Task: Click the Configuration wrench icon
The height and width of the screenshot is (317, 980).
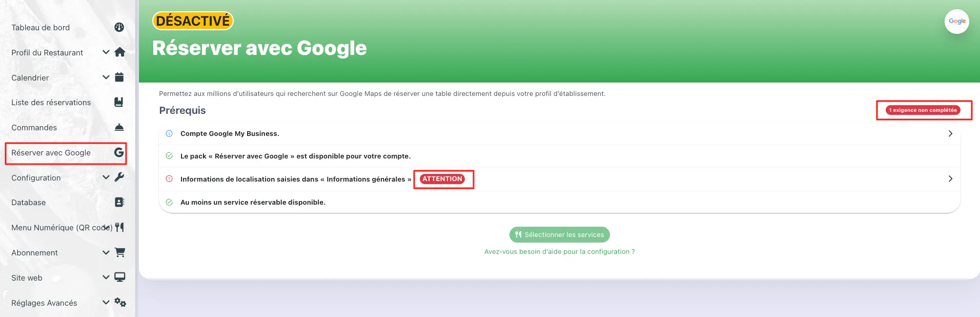Action: click(119, 177)
